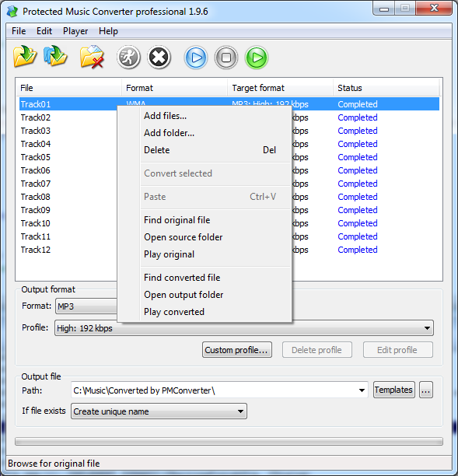This screenshot has height=476, width=458.
Task: Click the Templates button
Action: click(393, 390)
